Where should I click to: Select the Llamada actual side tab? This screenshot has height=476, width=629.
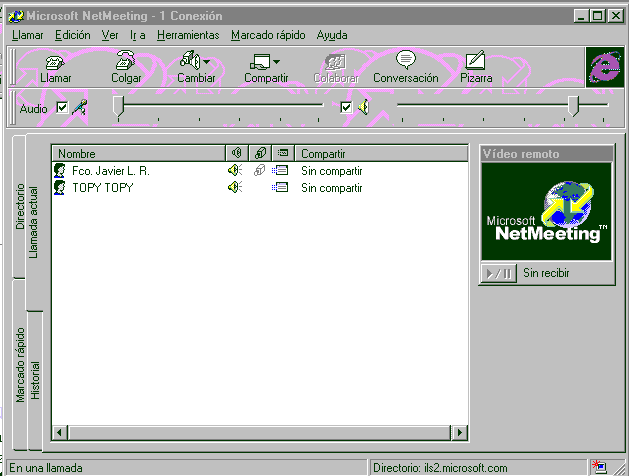pos(34,222)
